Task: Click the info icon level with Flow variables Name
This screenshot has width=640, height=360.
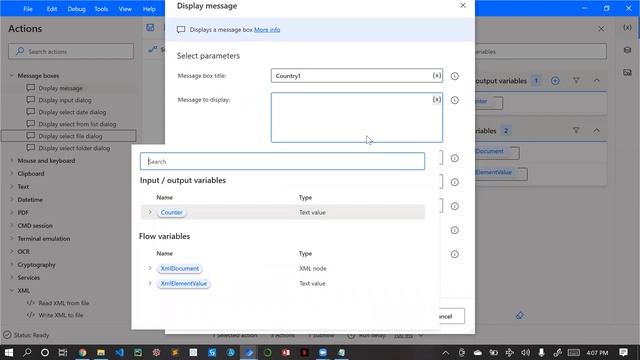Action: pyautogui.click(x=454, y=254)
